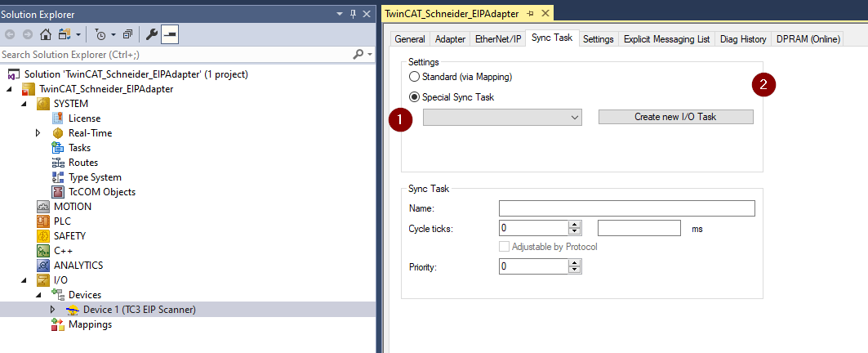
Task: Open the pending changes filter dropdown arrow
Action: 114,35
